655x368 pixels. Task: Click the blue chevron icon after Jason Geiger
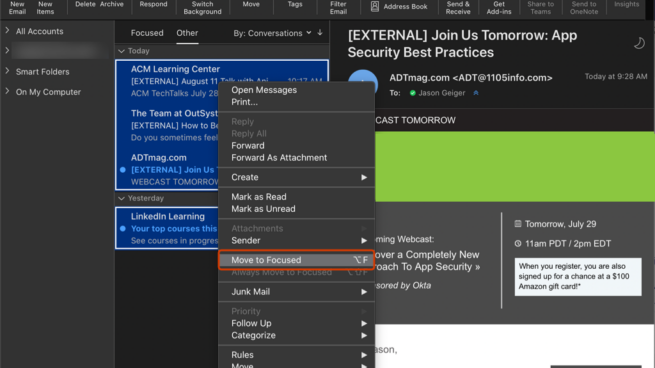[476, 93]
